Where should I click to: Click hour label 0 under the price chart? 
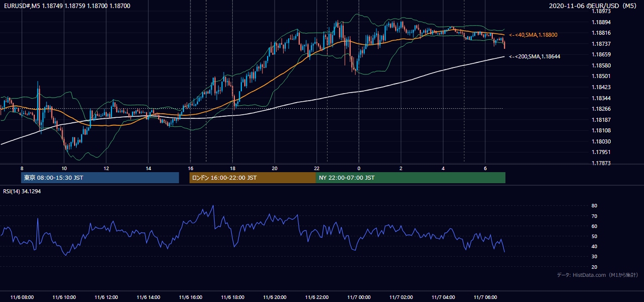(x=359, y=168)
